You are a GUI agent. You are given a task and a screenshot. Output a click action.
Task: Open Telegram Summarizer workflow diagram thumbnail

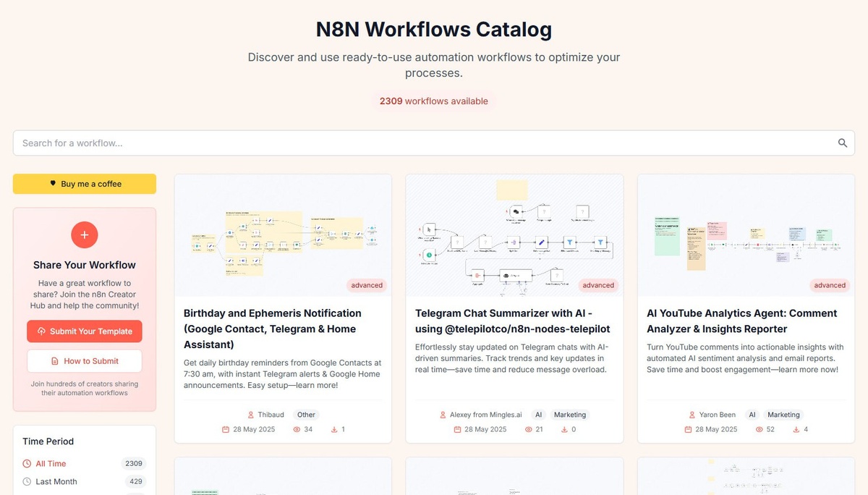click(514, 235)
